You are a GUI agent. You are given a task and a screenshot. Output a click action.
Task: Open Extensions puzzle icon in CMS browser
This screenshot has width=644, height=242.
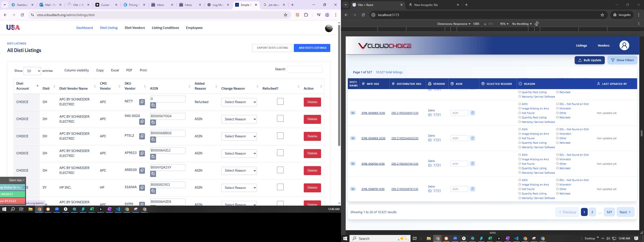(306, 15)
